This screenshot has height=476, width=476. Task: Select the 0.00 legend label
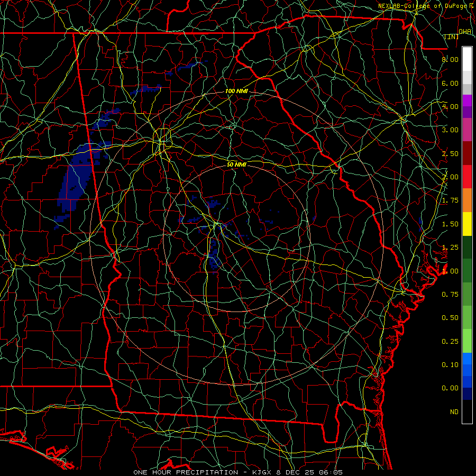450,388
